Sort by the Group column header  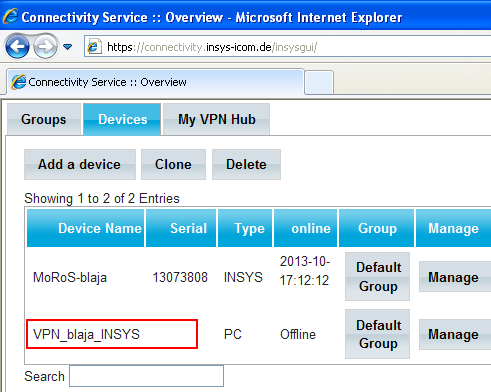tap(376, 228)
